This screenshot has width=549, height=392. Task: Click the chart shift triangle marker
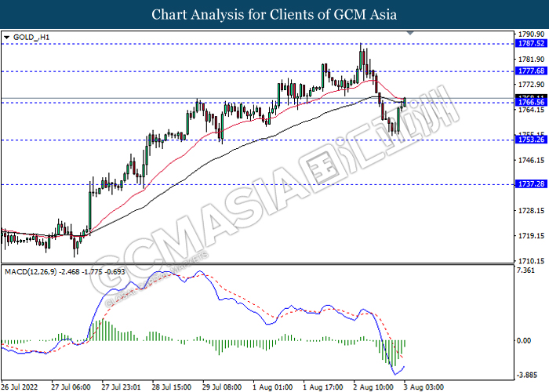[410, 33]
